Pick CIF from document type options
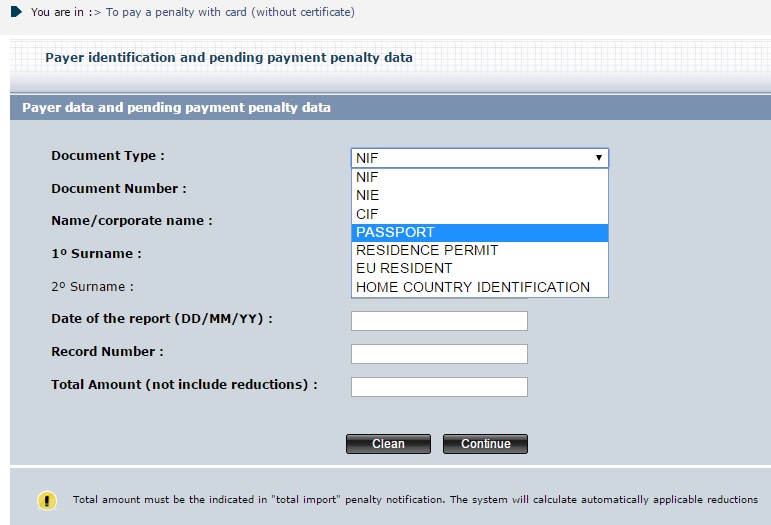 point(480,214)
